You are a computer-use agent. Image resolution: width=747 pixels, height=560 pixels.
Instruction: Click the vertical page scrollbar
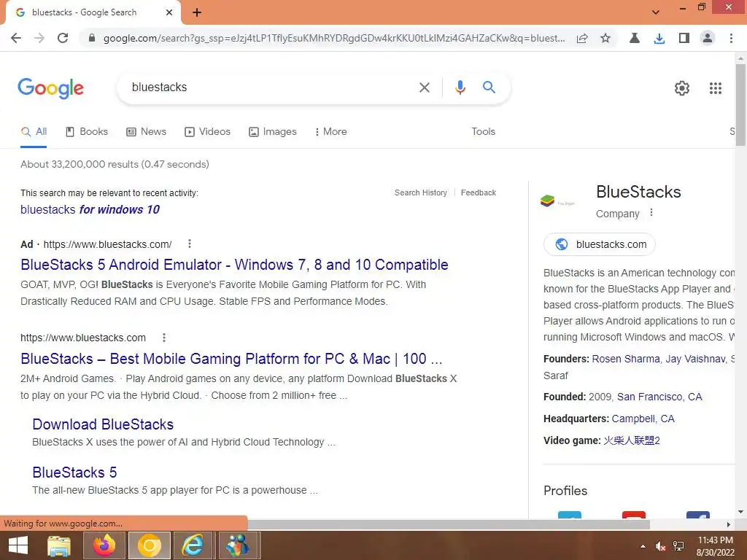coord(740,105)
